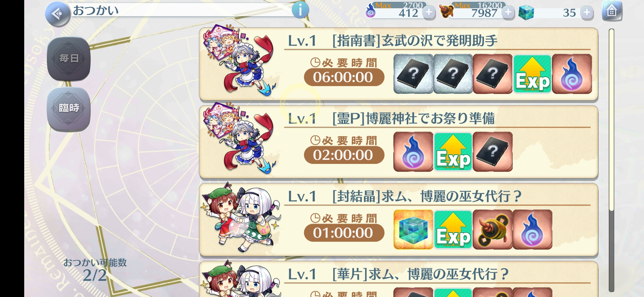Add coins using plus button
This screenshot has height=297, width=644.
pos(508,12)
